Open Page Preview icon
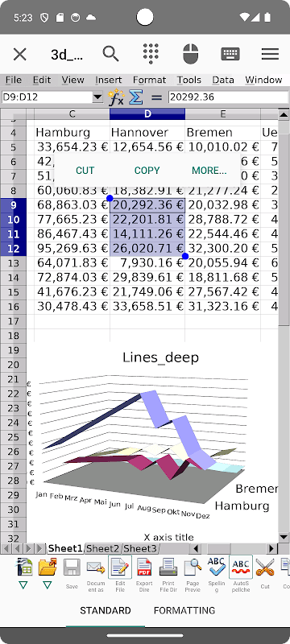Image resolution: width=290 pixels, height=644 pixels. 193,567
